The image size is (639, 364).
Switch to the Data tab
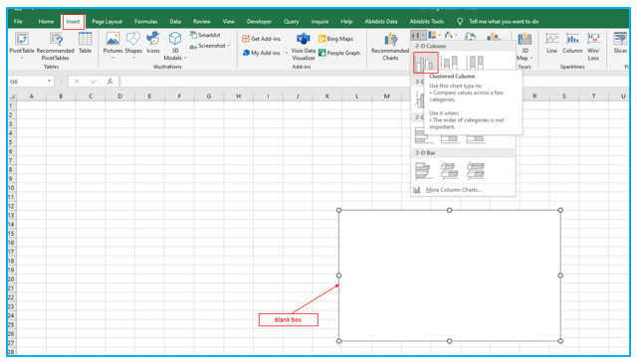pyautogui.click(x=175, y=22)
